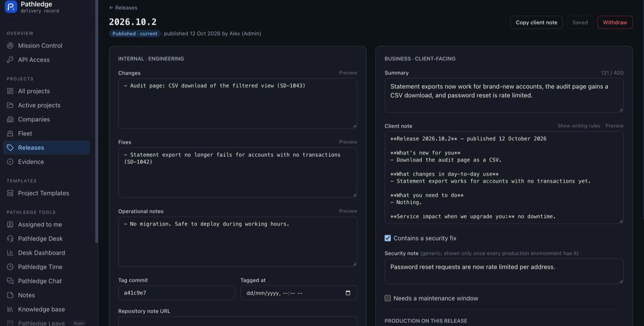Click the Knowledge base books icon
The height and width of the screenshot is (326, 644).
click(10, 309)
